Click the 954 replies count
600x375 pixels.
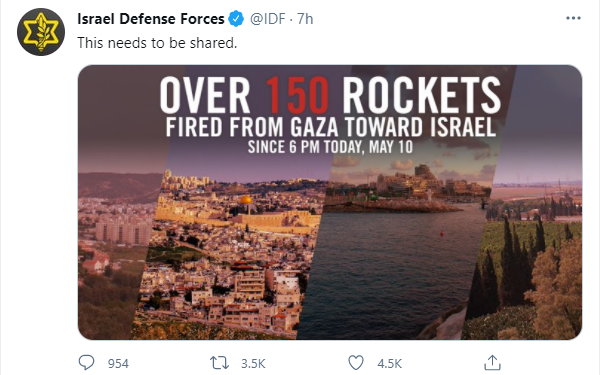118,363
